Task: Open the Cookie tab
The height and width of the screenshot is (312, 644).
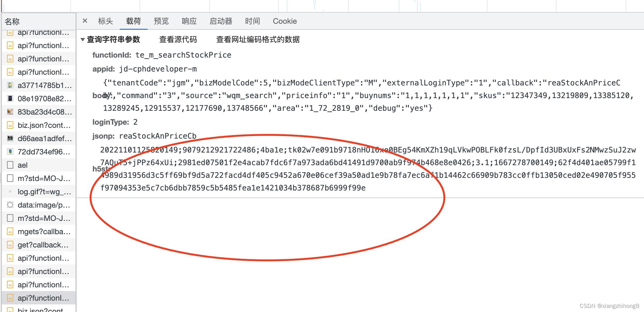Action: [285, 21]
